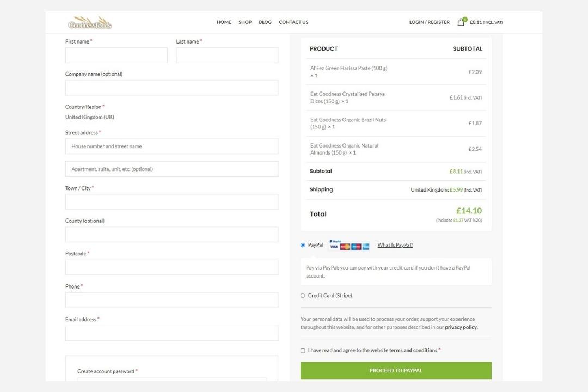
Task: Navigate to the Contact Us page
Action: pos(293,22)
